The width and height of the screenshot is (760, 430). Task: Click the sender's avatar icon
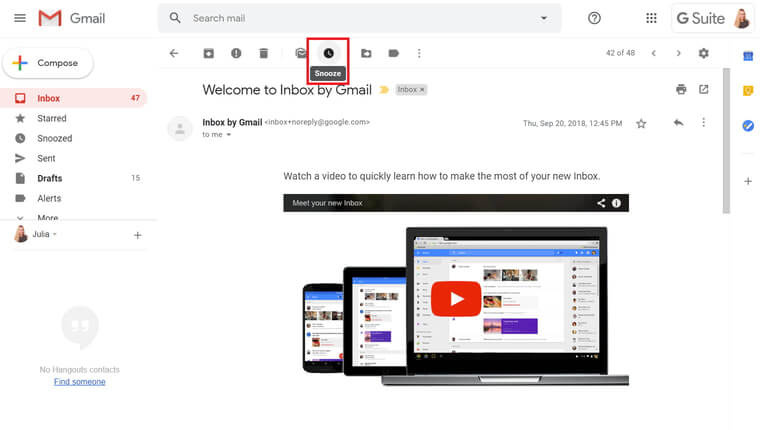click(180, 129)
